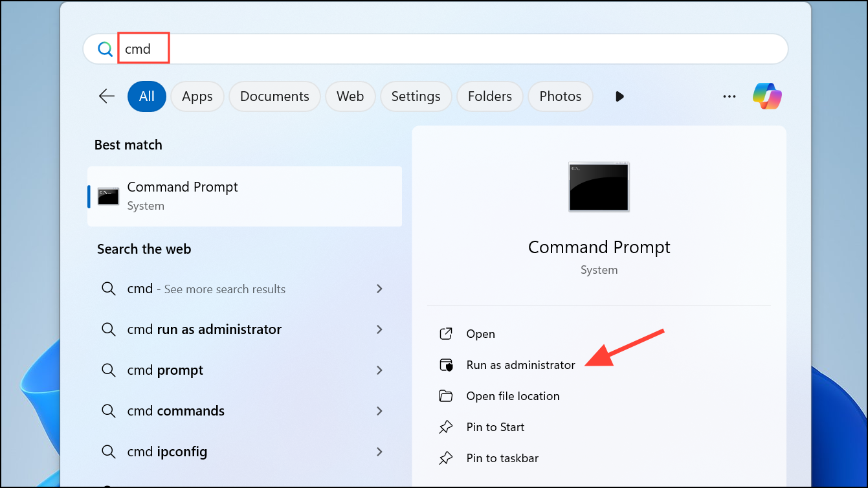The image size is (868, 488).
Task: Click the Open file location folder icon
Action: click(447, 395)
